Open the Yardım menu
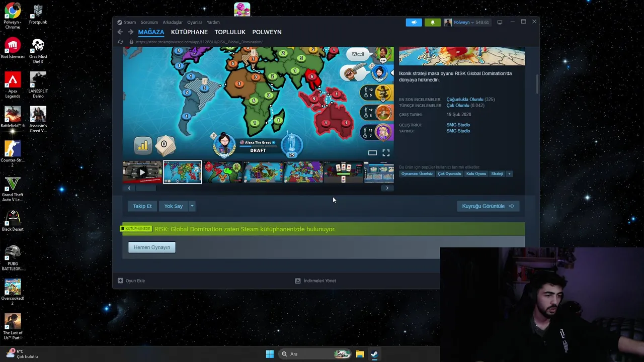Viewport: 644px width, 362px height. pos(213,22)
